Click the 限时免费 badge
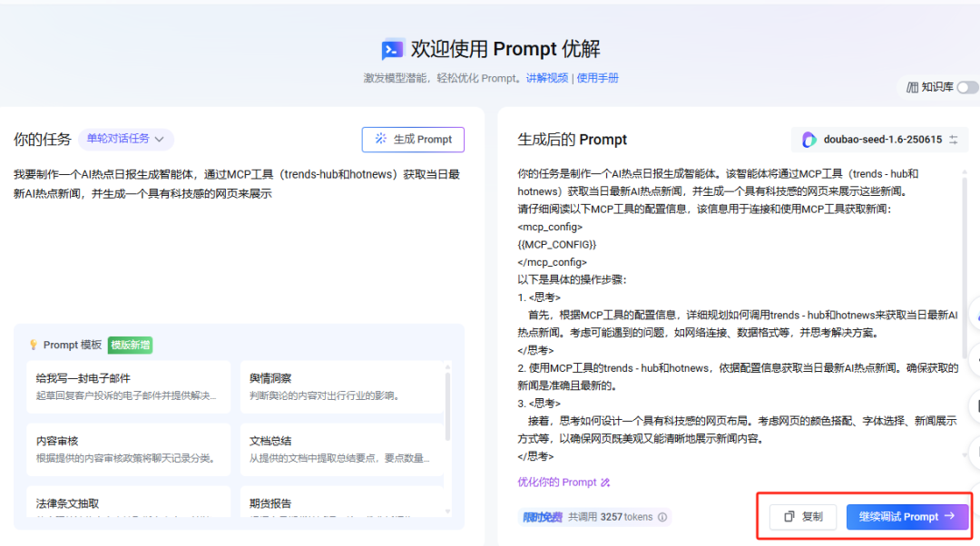This screenshot has width=980, height=546. (543, 517)
